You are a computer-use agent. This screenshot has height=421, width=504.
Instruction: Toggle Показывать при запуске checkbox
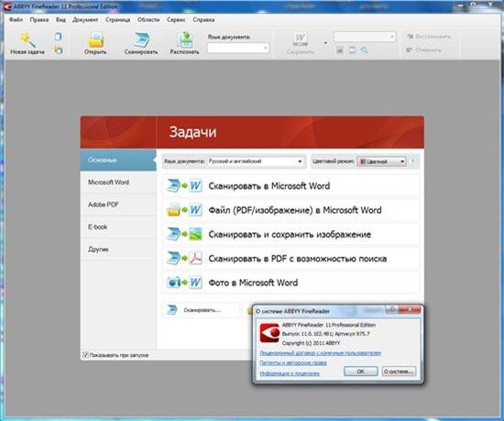coord(85,355)
